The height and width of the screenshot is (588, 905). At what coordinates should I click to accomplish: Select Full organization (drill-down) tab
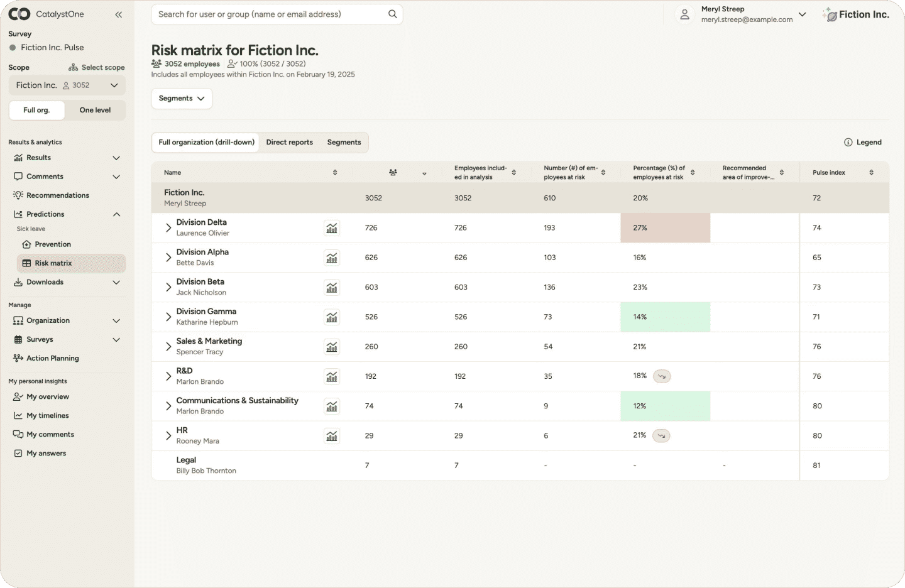click(206, 143)
